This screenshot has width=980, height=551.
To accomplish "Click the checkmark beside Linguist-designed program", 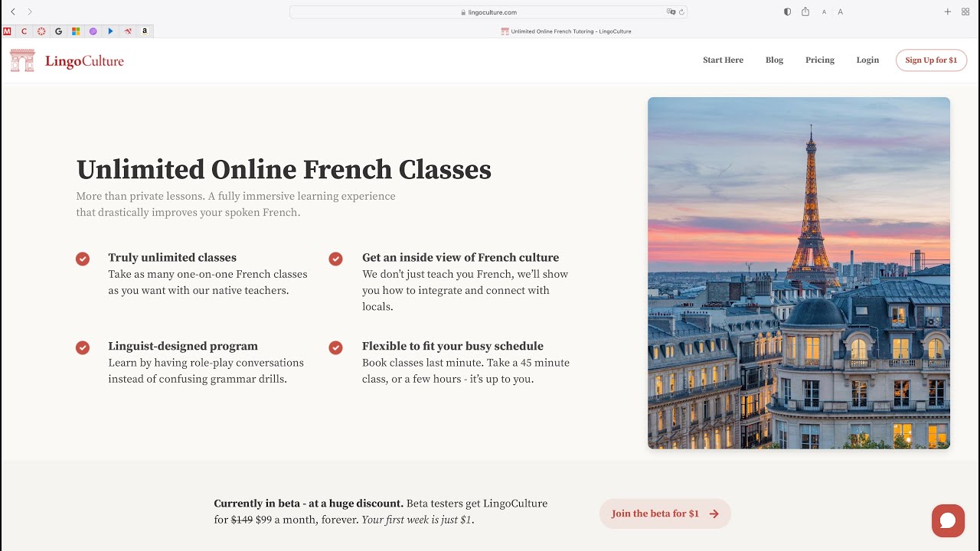I will tap(83, 347).
